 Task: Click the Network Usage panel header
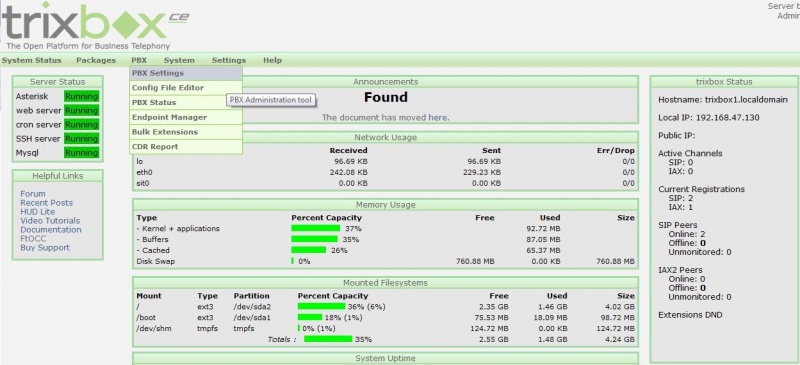pos(386,137)
